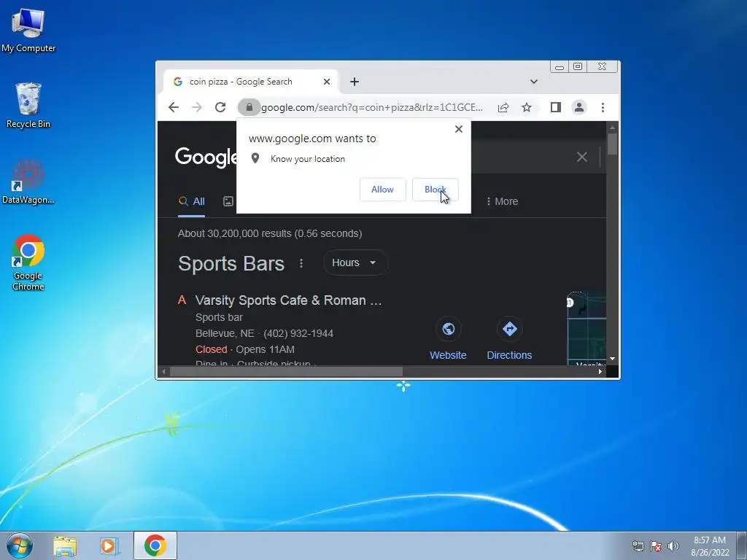Select Google Chrome desktop shortcut
Image resolution: width=747 pixels, height=560 pixels.
click(x=28, y=262)
